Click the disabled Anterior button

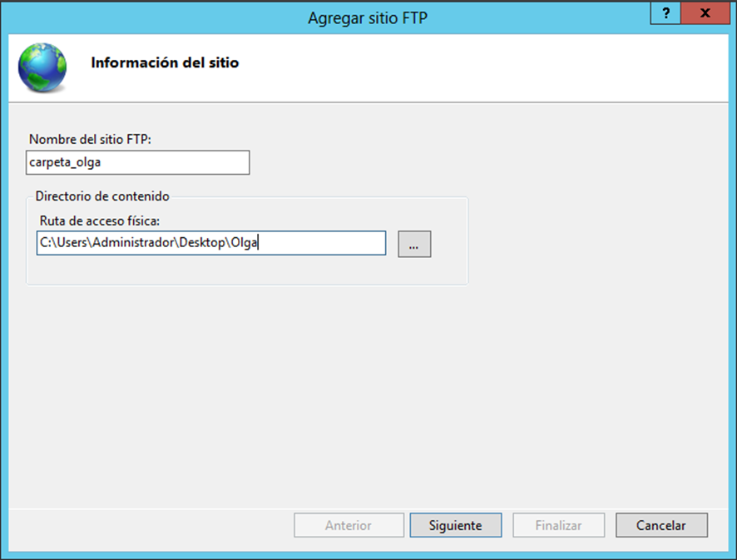[348, 525]
